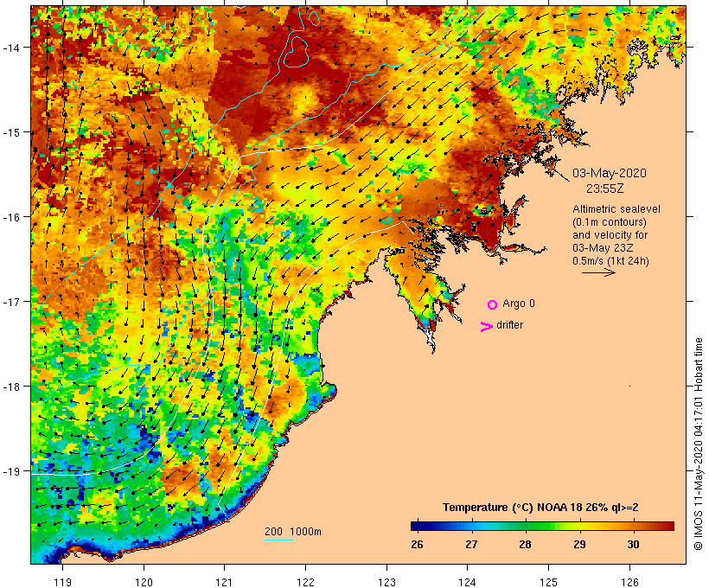Click longitude label 121
709x588 pixels.
[x=224, y=582]
